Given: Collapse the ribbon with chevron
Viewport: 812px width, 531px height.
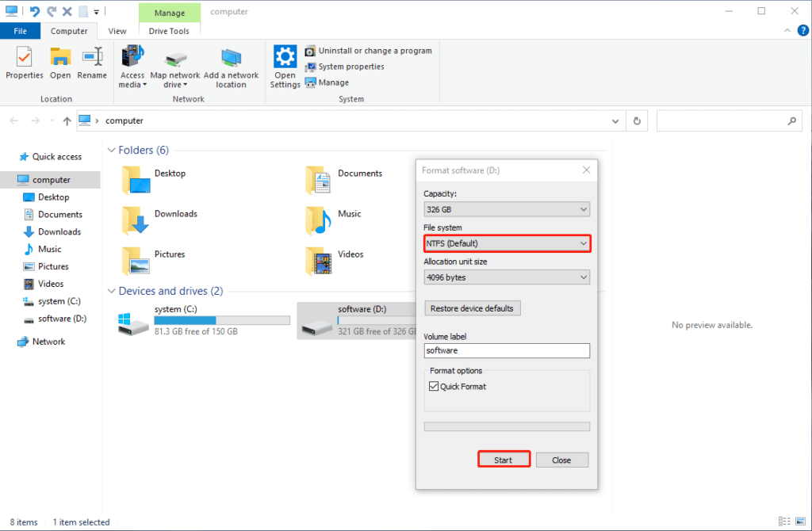Looking at the screenshot, I should coord(787,31).
